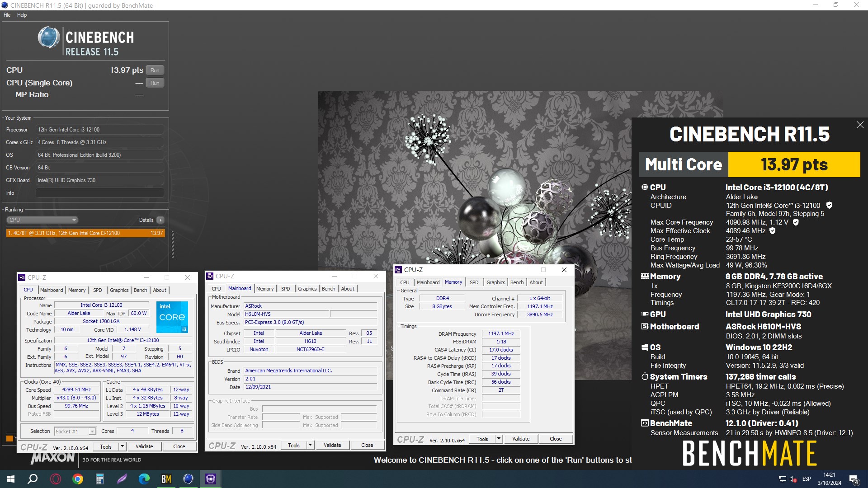The image size is (868, 488).
Task: Open Tools arrow in middle CPU-Z window
Action: click(x=310, y=445)
